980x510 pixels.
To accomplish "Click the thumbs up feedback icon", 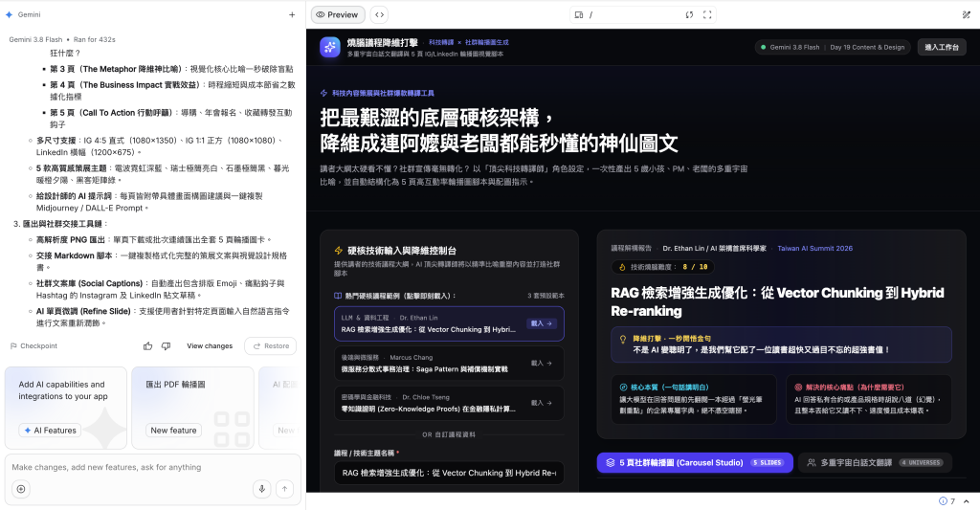I will click(x=147, y=345).
